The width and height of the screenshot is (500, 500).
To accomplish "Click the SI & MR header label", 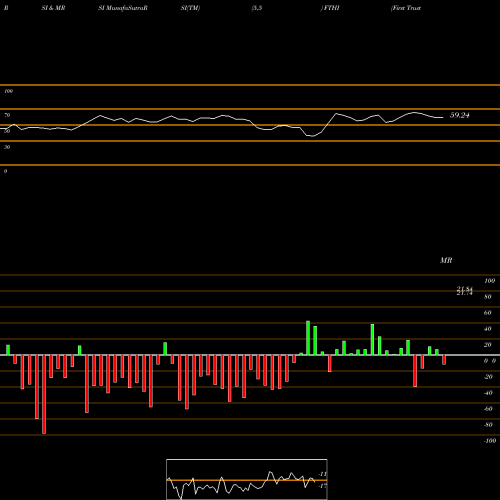I will click(x=53, y=8).
